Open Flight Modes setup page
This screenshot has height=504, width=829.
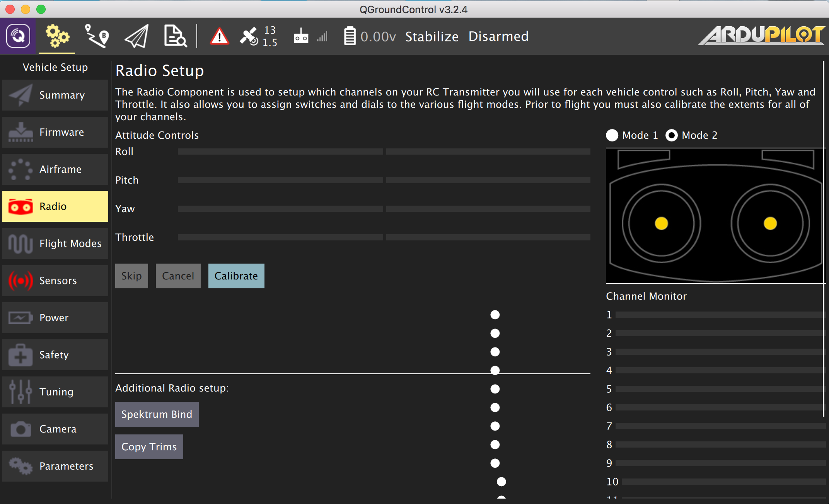55,243
